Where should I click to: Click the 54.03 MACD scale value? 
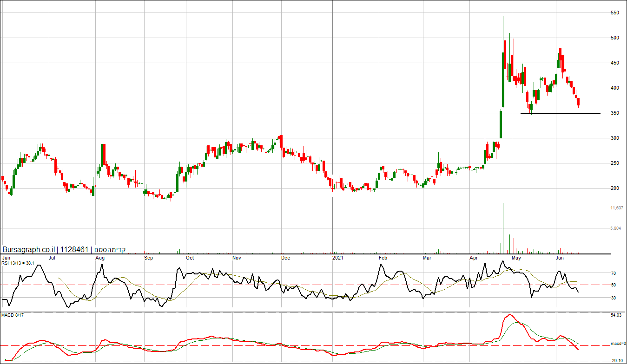pos(616,316)
